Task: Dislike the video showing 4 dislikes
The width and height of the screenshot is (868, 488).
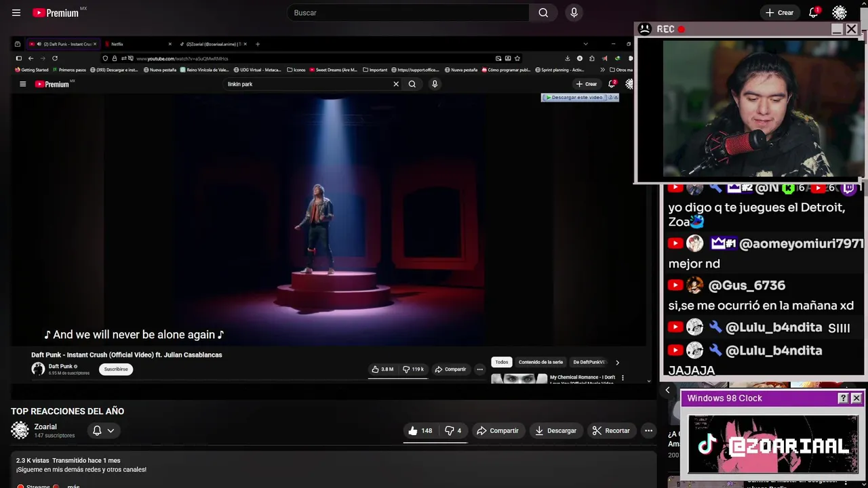Action: 453,430
